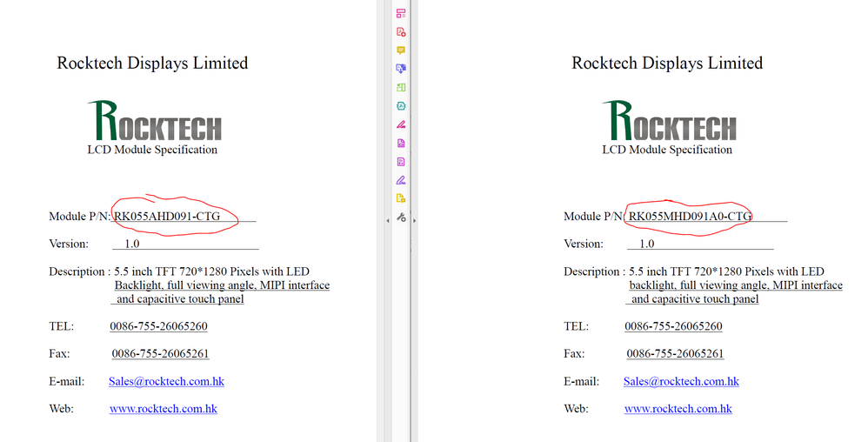Open the pink Redact pen tool
868x442 pixels.
click(x=401, y=124)
